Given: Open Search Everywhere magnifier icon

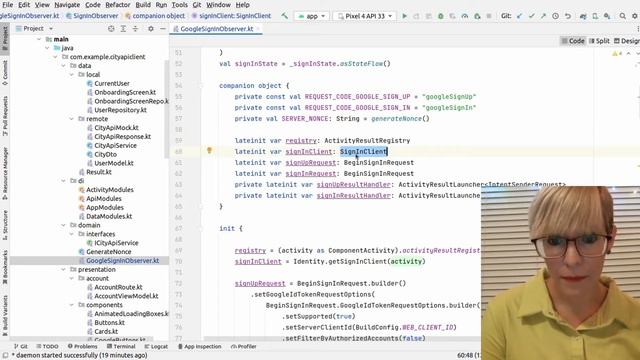Looking at the screenshot, I should tap(622, 16).
